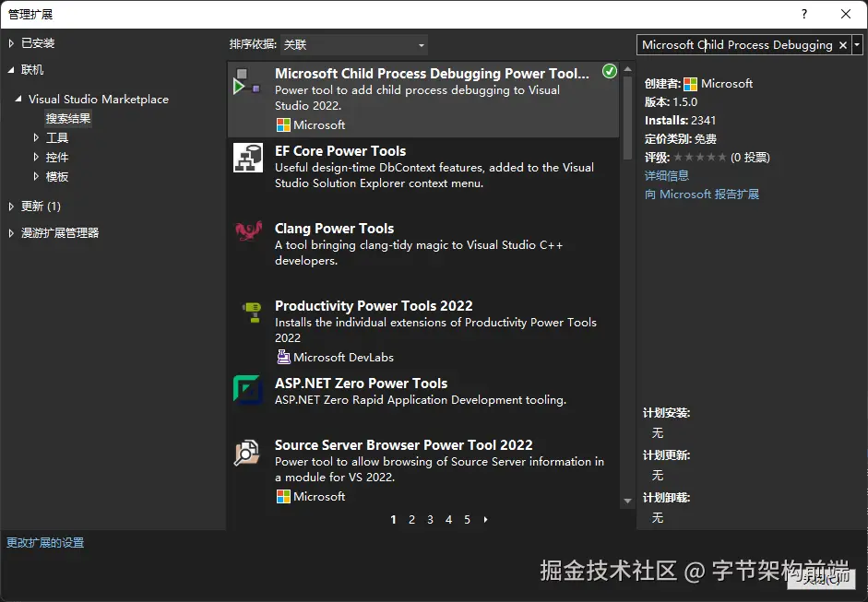Open the search box history dropdown arrow
Screen dimensions: 868x602
tap(857, 45)
